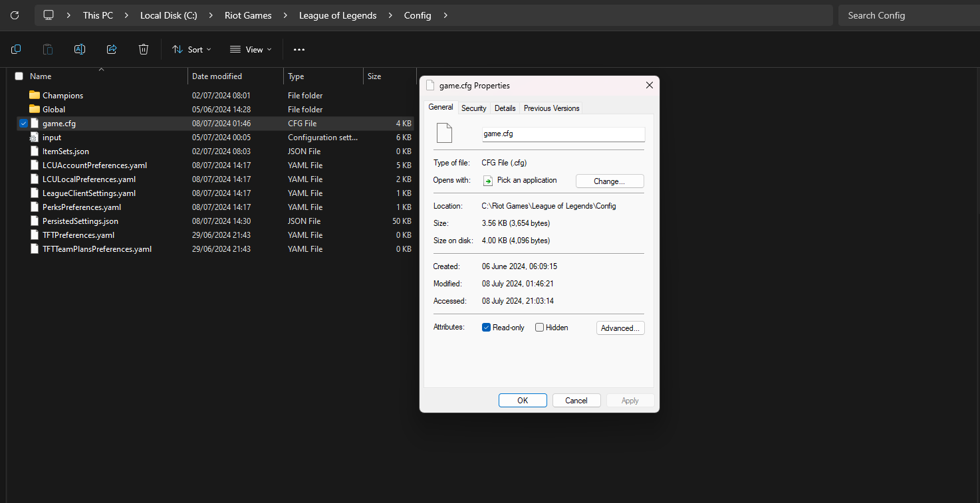Expand the View dropdown menu

(251, 50)
